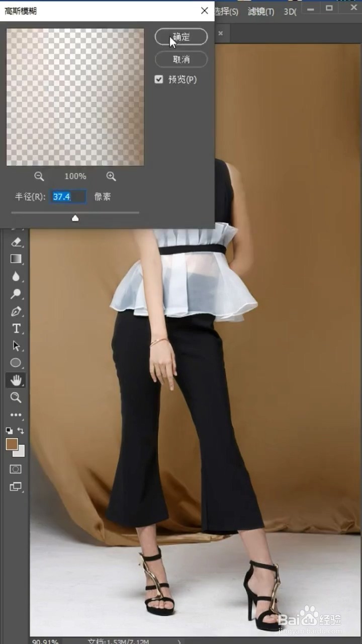Select the Ellipse shape tool
362x644 pixels.
tap(16, 363)
